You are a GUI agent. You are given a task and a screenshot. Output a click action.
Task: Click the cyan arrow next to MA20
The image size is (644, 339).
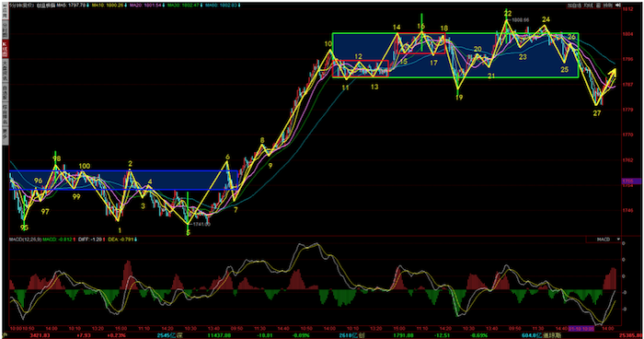pos(164,6)
